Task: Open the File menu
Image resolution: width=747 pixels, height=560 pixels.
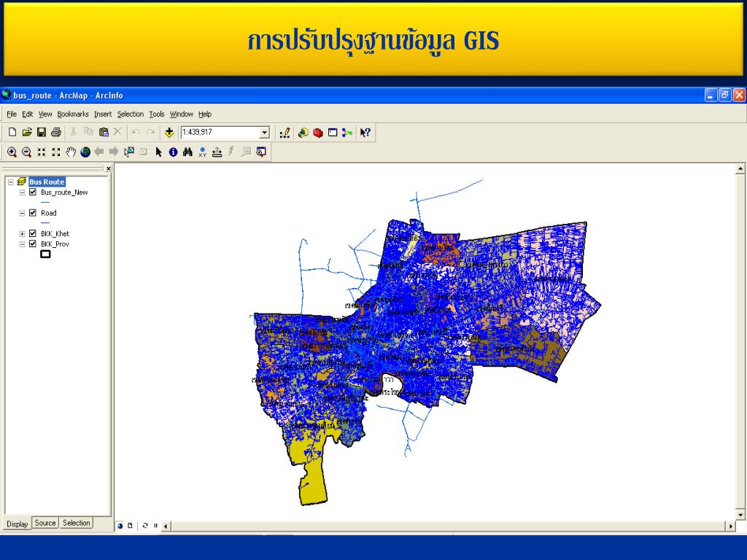Action: [12, 114]
